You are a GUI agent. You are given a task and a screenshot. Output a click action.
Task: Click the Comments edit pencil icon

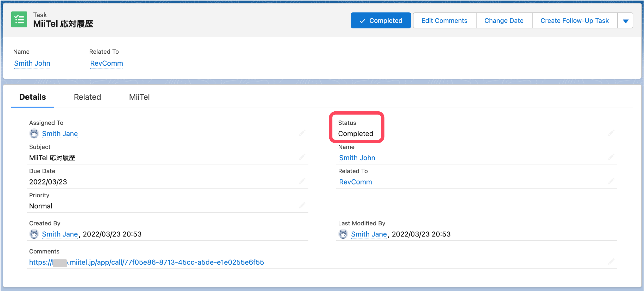[611, 262]
